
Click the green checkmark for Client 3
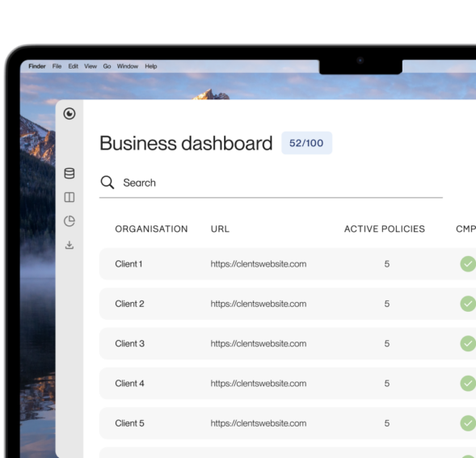point(468,343)
